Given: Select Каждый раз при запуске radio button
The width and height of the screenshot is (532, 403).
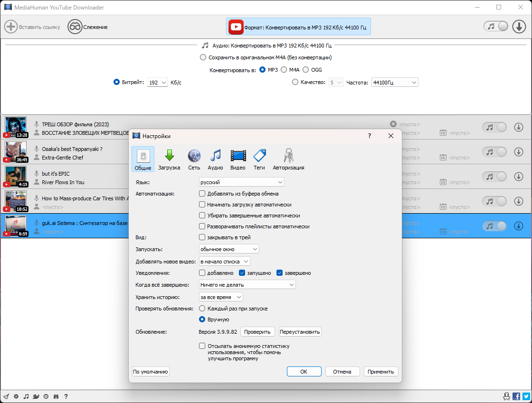Looking at the screenshot, I should pyautogui.click(x=202, y=309).
